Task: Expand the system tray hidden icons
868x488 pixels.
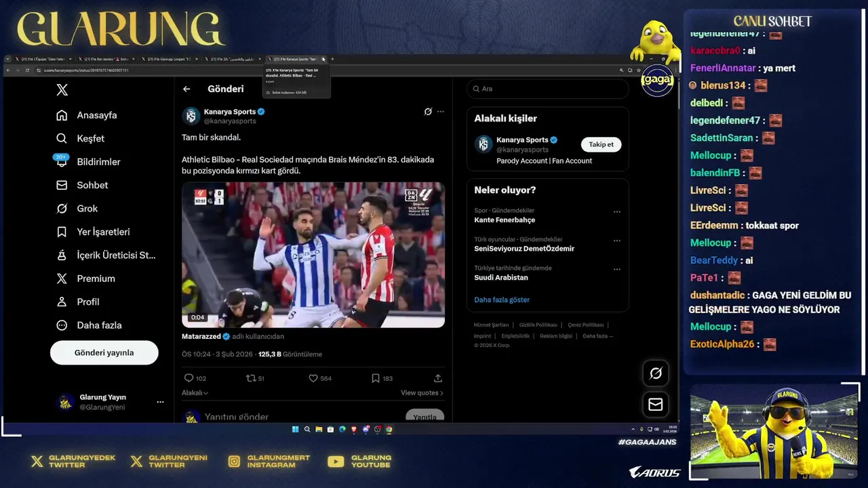Action: point(634,429)
